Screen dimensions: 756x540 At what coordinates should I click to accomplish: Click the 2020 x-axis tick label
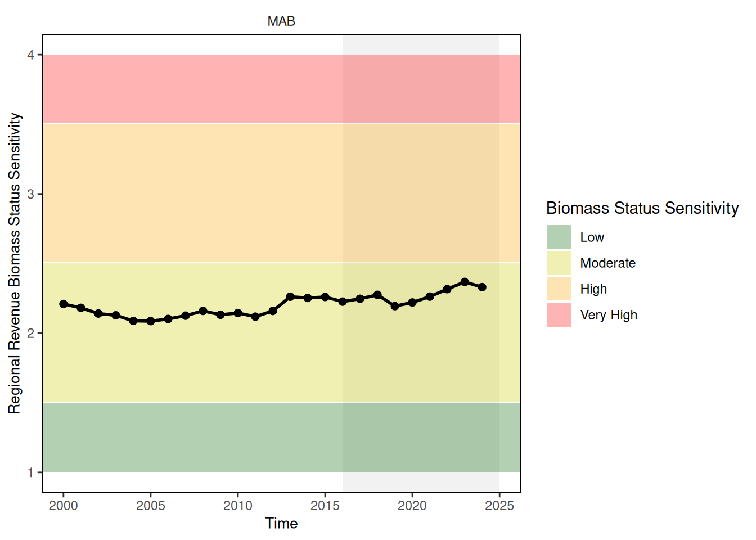click(x=412, y=506)
